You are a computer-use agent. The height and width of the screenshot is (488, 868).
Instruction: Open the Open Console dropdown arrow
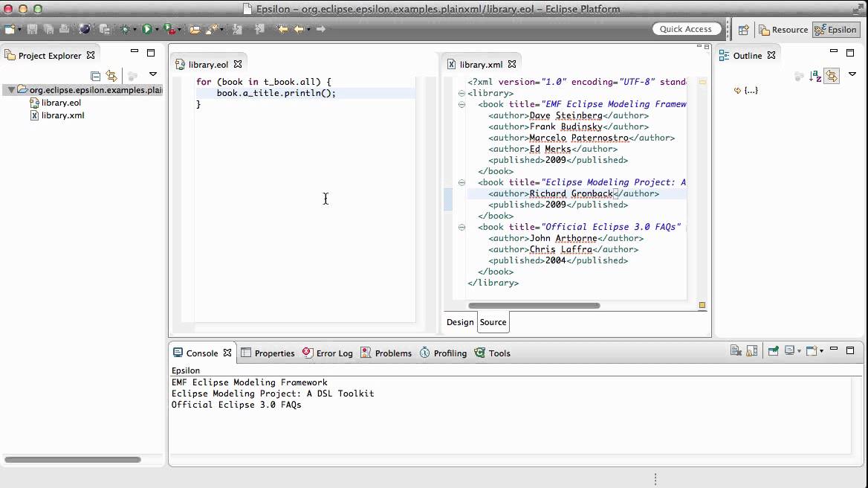click(821, 351)
